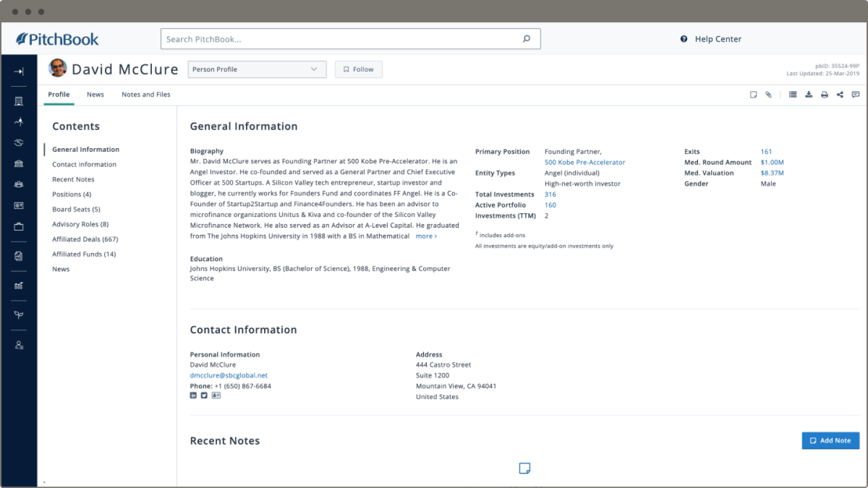Open the people group icon in sidebar
Viewport: 868px width, 488px height.
pos(19,184)
